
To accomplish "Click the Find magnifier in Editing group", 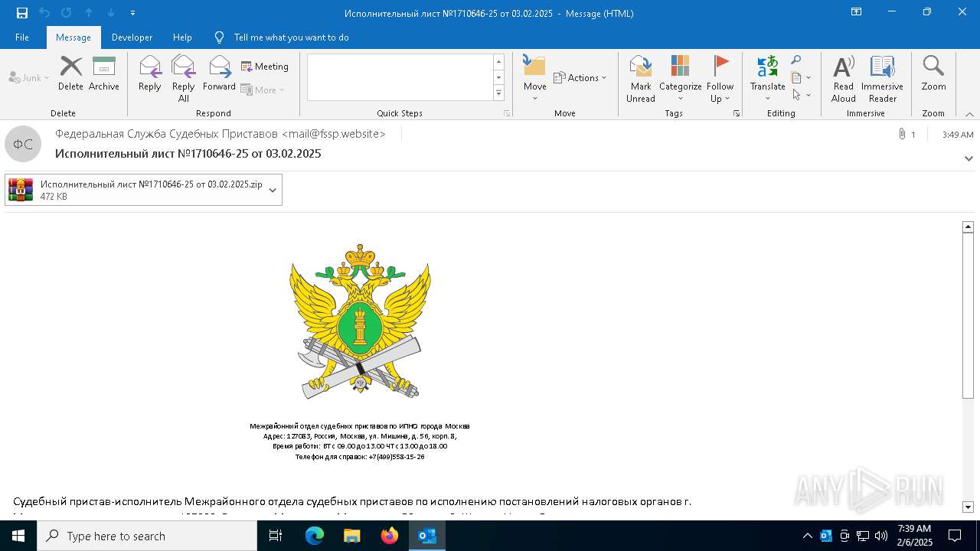I will 796,60.
